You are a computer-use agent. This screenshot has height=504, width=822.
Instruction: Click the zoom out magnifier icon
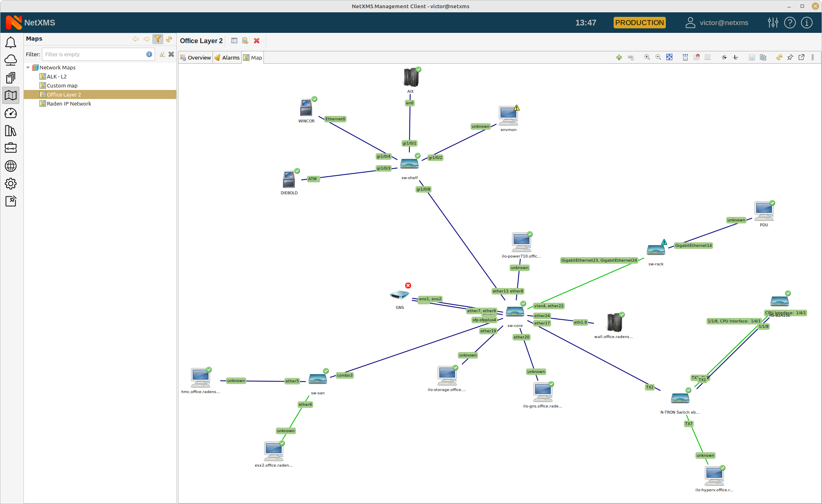(x=658, y=58)
